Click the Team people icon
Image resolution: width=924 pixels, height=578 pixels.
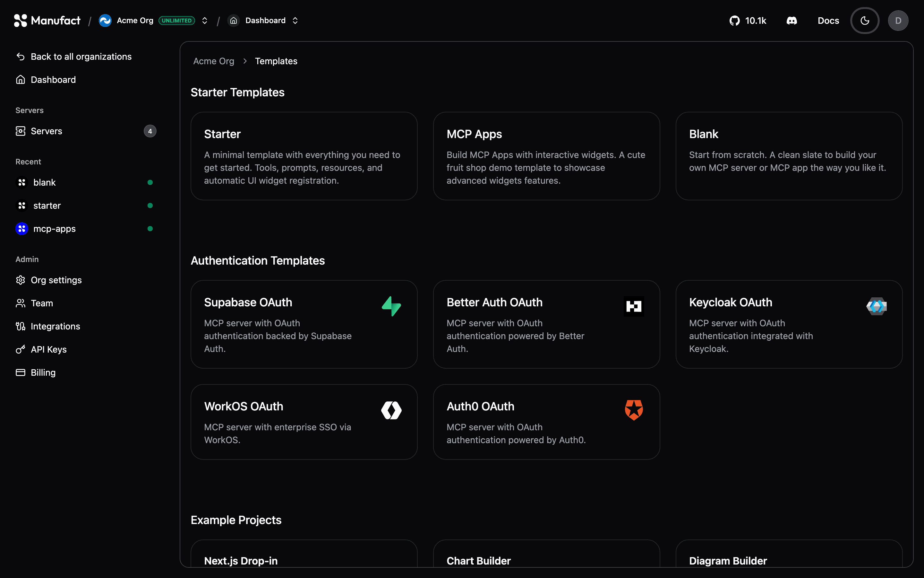point(21,303)
